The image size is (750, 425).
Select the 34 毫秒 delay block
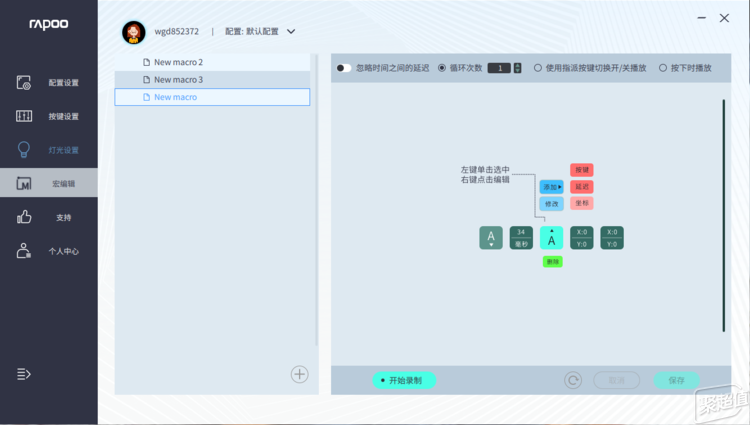(x=521, y=238)
